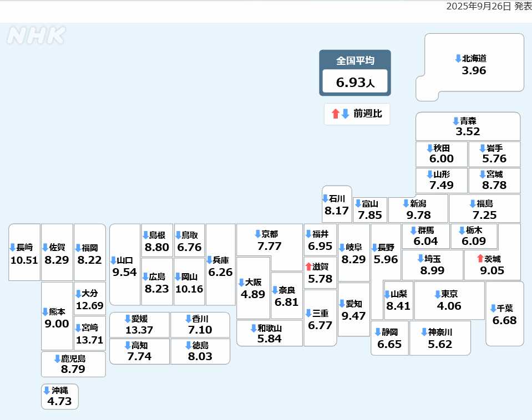Click the blue arrow in 前週比 legend
The width and height of the screenshot is (532, 420).
click(x=344, y=114)
